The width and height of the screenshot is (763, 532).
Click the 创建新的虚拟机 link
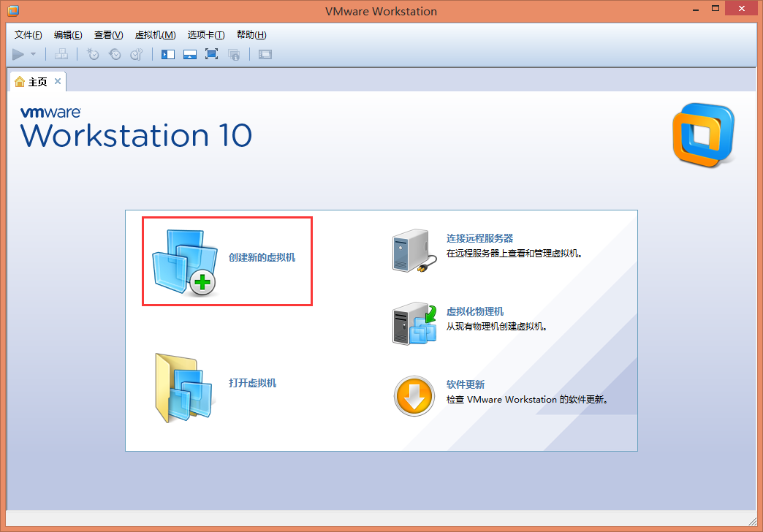262,257
